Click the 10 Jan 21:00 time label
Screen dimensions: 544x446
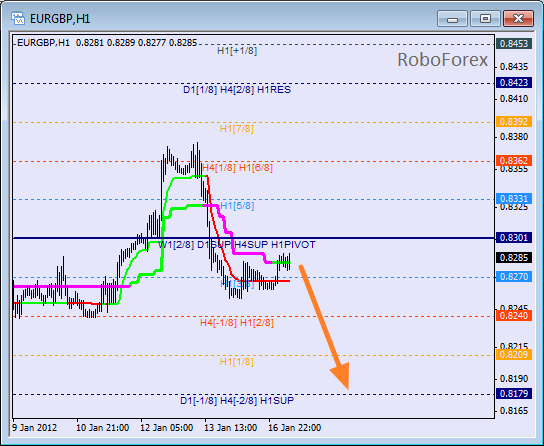pos(103,428)
